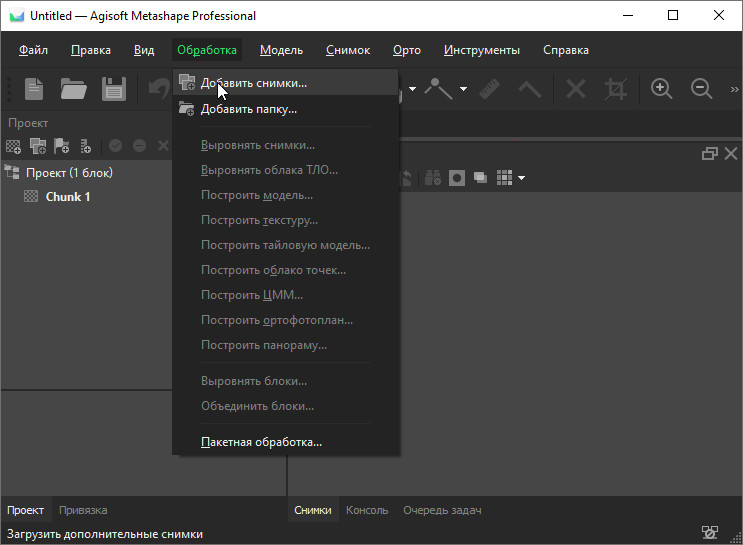The height and width of the screenshot is (545, 743).
Task: Click Add chunk icon in Project panel
Action: point(14,146)
